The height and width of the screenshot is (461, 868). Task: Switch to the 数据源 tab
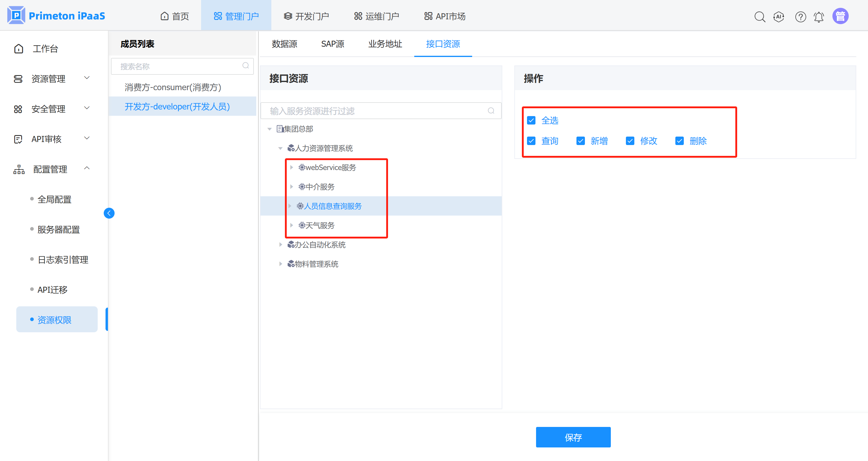click(x=284, y=44)
